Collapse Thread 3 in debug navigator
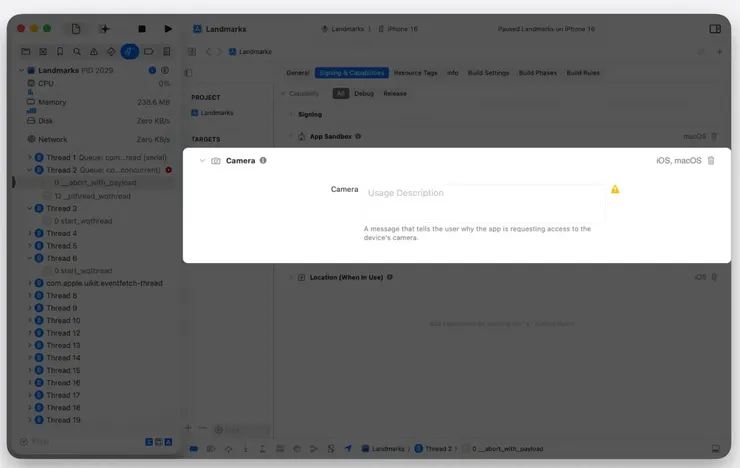 (x=30, y=208)
